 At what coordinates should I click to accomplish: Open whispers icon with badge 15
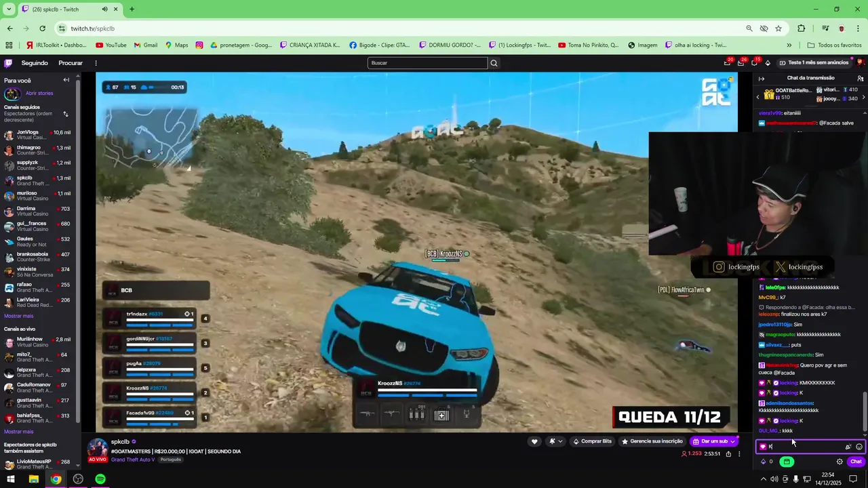(x=754, y=63)
